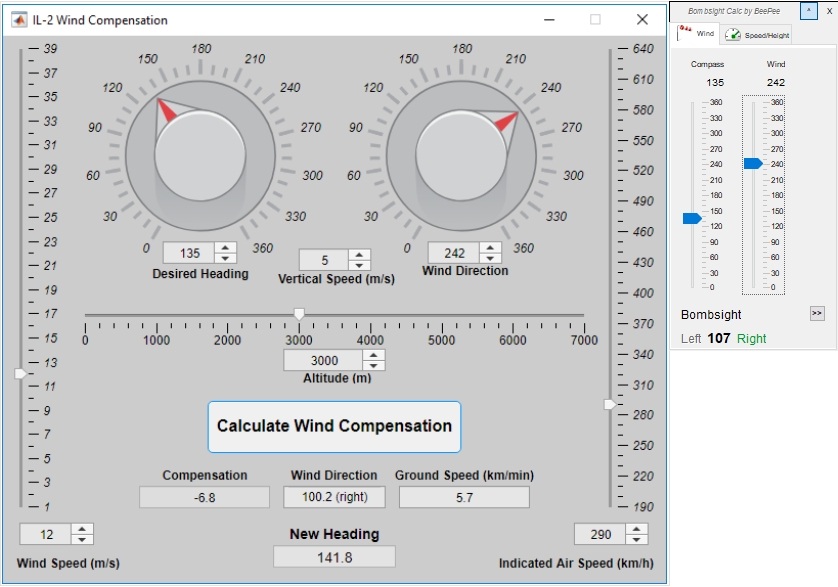Click the green Right label in Bombsight
This screenshot has height=587, width=838.
pyautogui.click(x=751, y=338)
